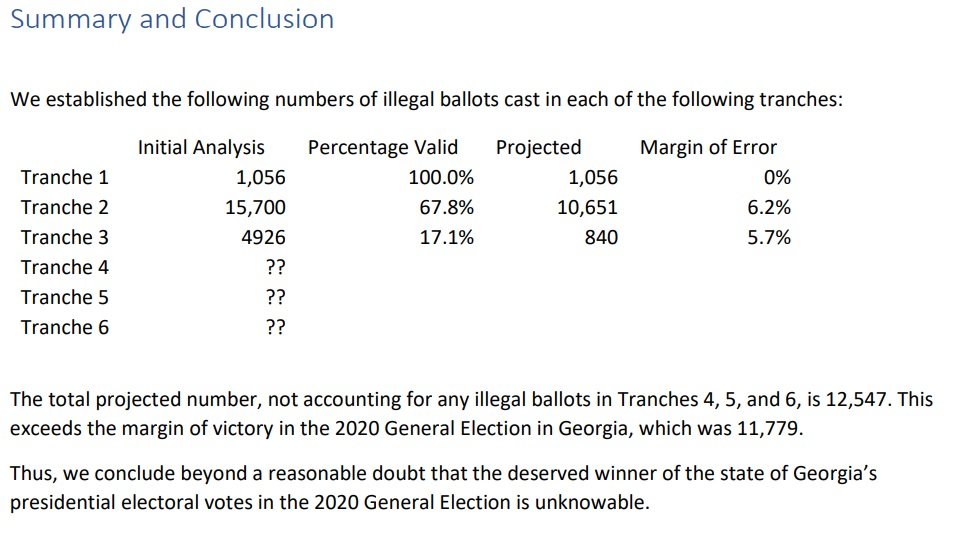Click the "??" entry beside Tranche 4

[x=275, y=268]
